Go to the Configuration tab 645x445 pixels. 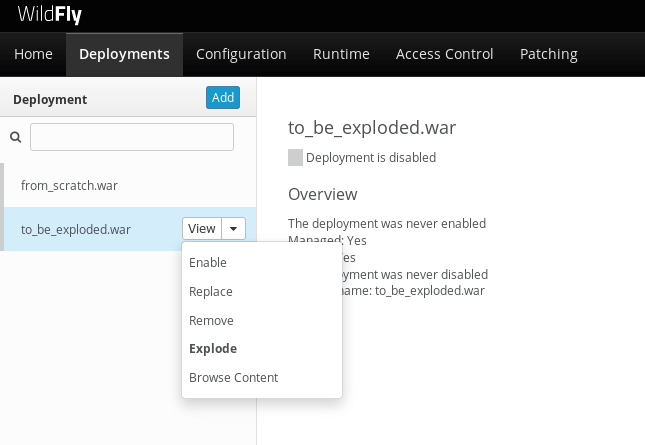241,54
